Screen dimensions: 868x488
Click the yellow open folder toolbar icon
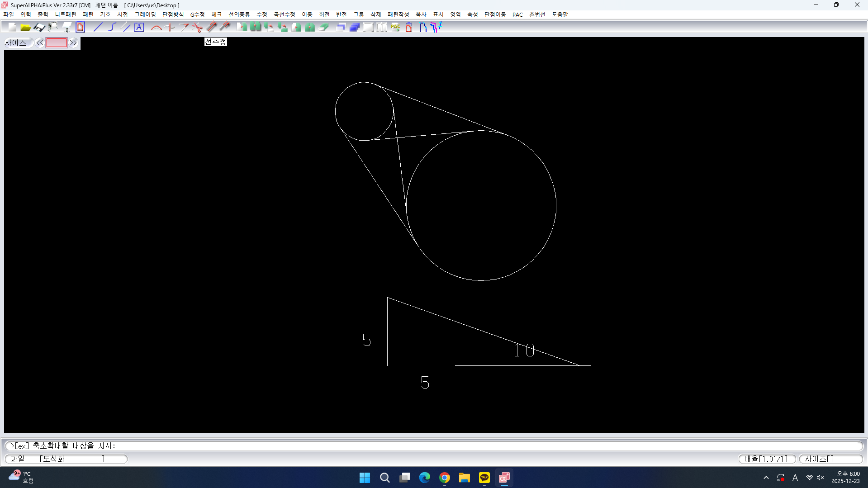click(25, 28)
